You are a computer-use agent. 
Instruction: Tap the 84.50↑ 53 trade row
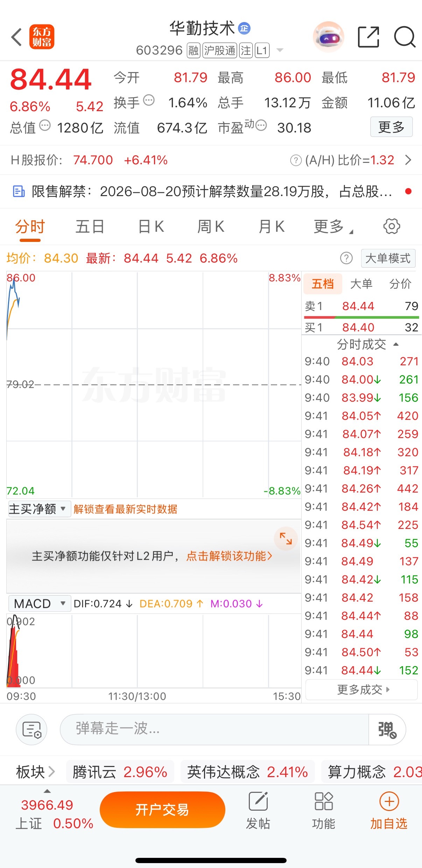tap(361, 652)
